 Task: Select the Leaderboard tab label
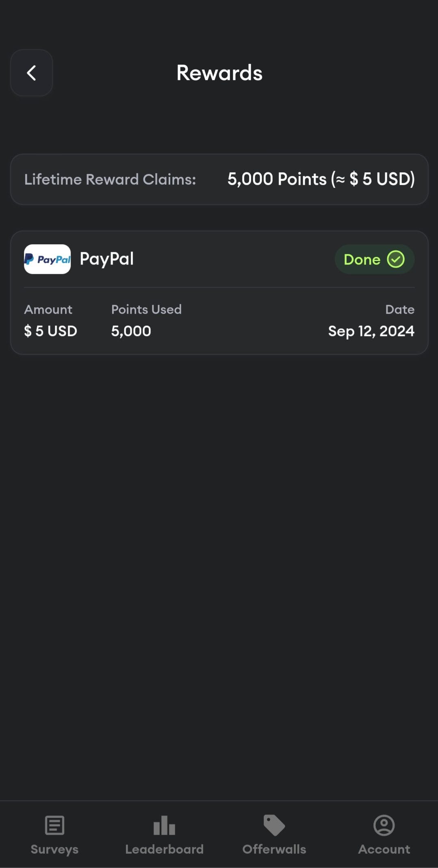tap(164, 849)
